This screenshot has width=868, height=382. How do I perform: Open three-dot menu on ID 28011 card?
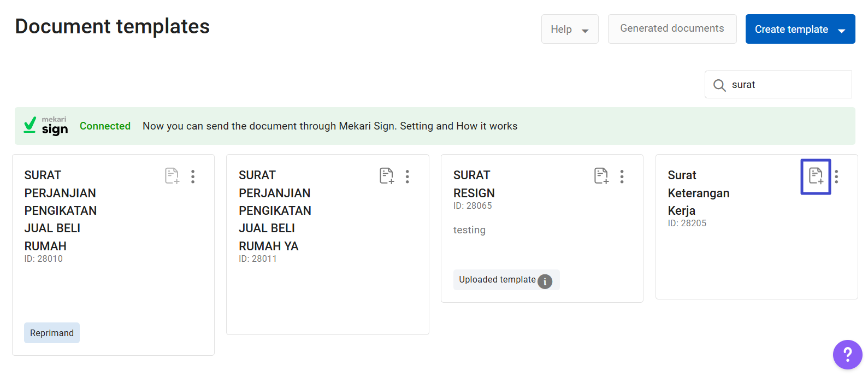coord(408,177)
